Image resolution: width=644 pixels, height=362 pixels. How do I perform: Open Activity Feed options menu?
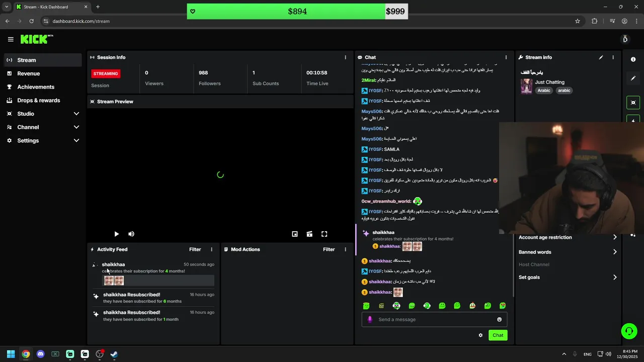(x=211, y=249)
